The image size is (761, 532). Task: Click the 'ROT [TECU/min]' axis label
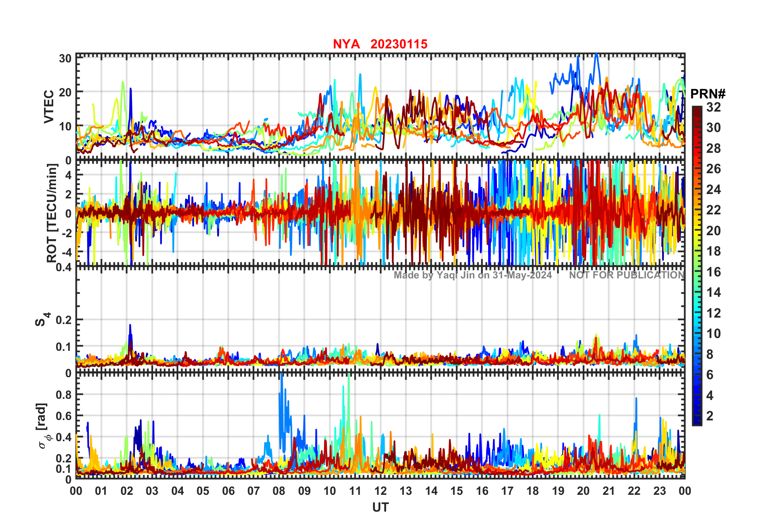52,213
